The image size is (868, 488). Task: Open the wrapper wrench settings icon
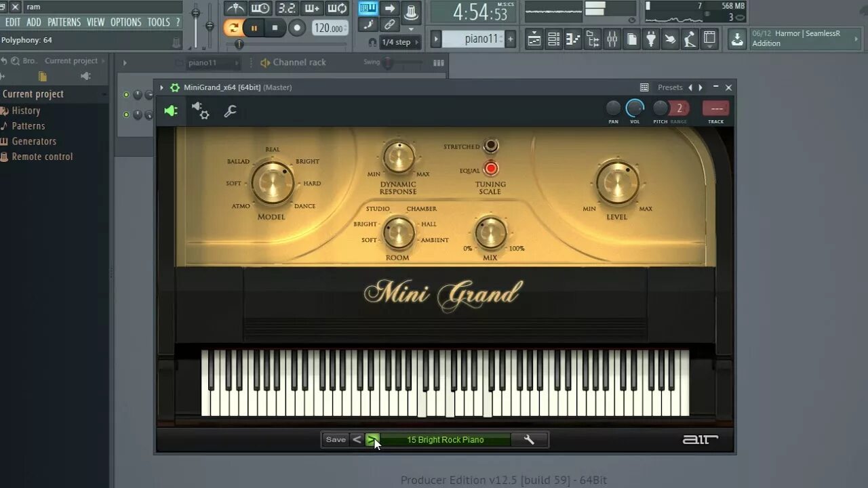[231, 110]
